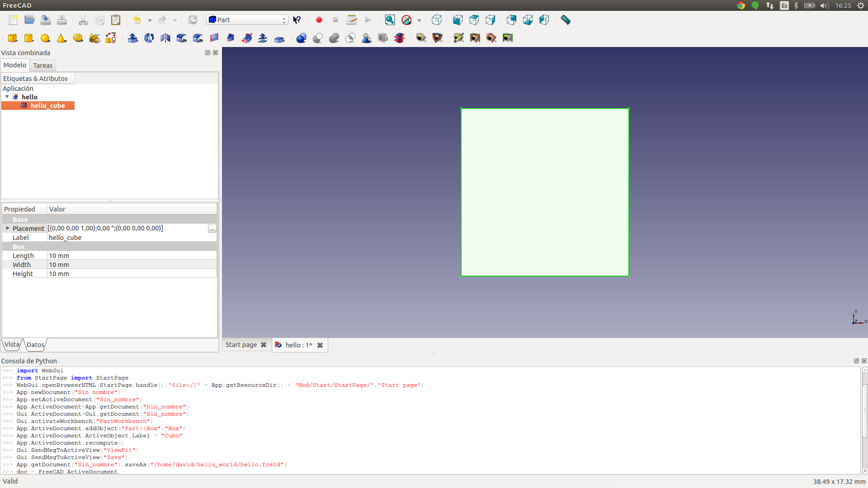Open the undo history dropdown arrow
The height and width of the screenshot is (488, 868).
(150, 20)
